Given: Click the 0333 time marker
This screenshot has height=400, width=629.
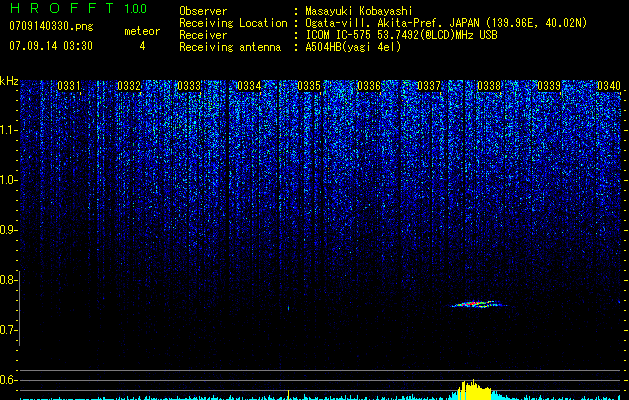Looking at the screenshot, I should [x=189, y=86].
